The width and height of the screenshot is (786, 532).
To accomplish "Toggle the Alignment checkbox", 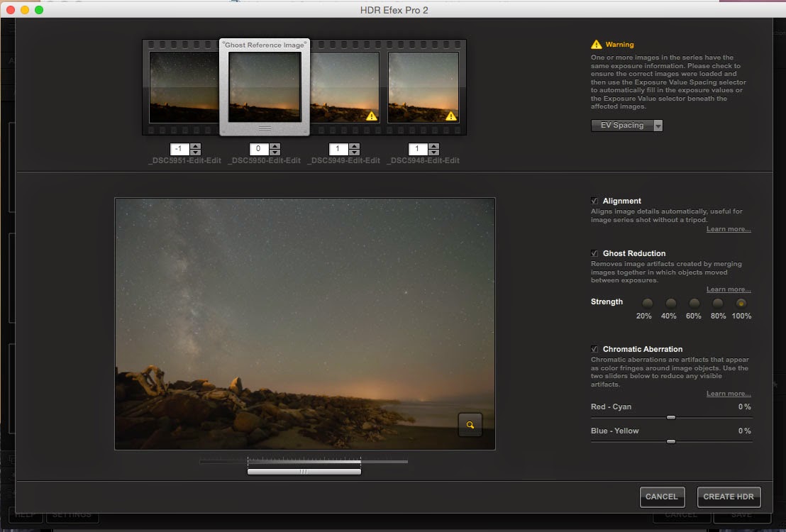I will click(x=594, y=201).
